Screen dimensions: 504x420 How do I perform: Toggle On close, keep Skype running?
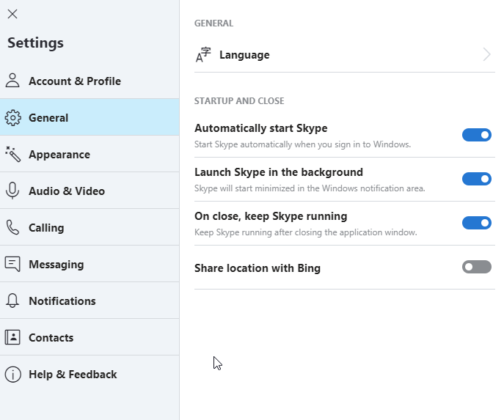[477, 223]
